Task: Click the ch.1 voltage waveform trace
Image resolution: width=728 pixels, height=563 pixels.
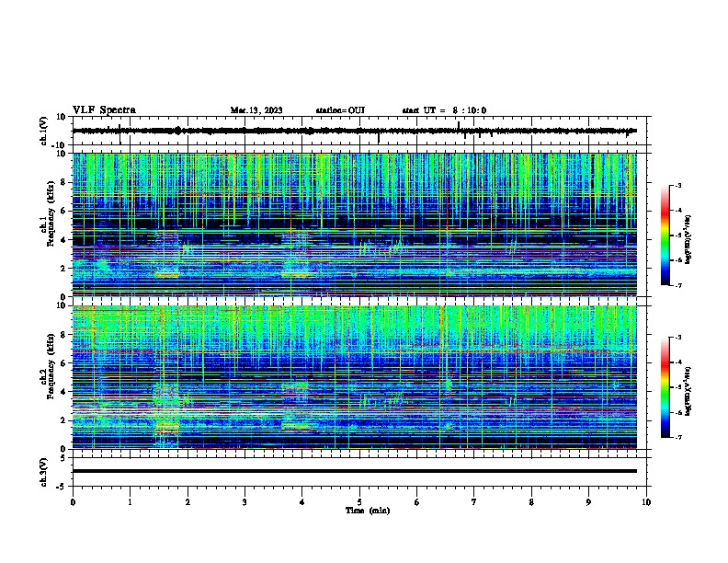Action: click(354, 131)
